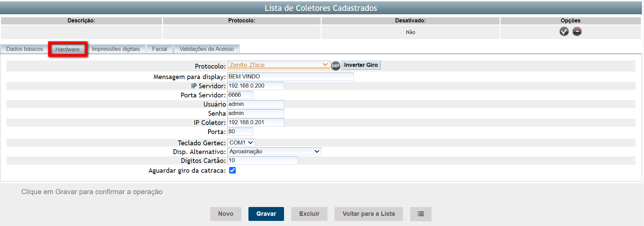This screenshot has width=644, height=226.
Task: Click the IP Servidor input field
Action: (x=255, y=86)
